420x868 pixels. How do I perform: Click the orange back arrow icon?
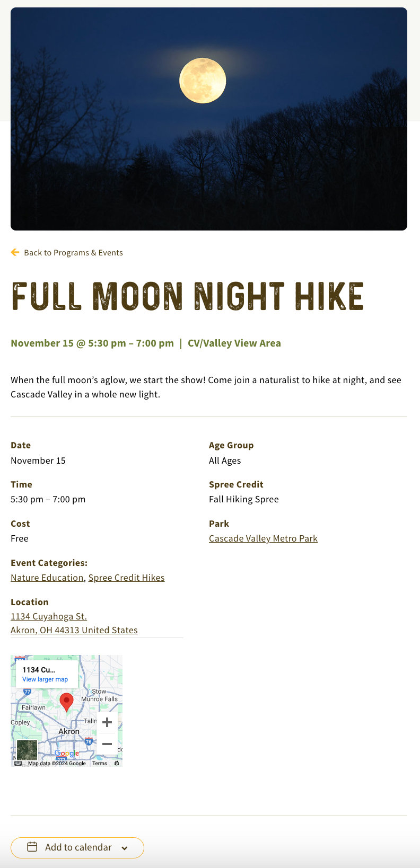tap(15, 252)
